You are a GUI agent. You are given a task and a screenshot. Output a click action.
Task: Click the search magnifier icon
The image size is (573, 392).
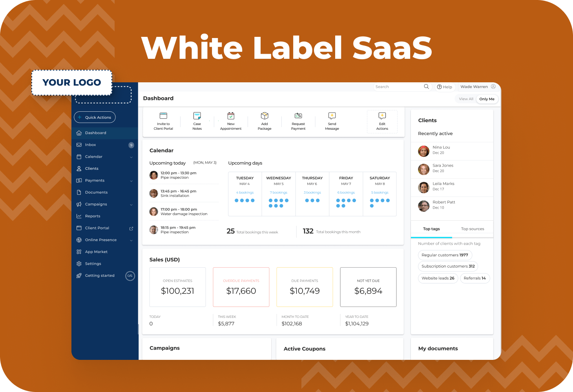coord(426,87)
